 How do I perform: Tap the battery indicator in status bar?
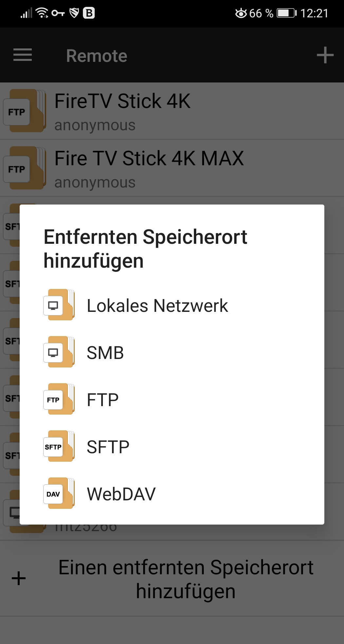(x=286, y=13)
